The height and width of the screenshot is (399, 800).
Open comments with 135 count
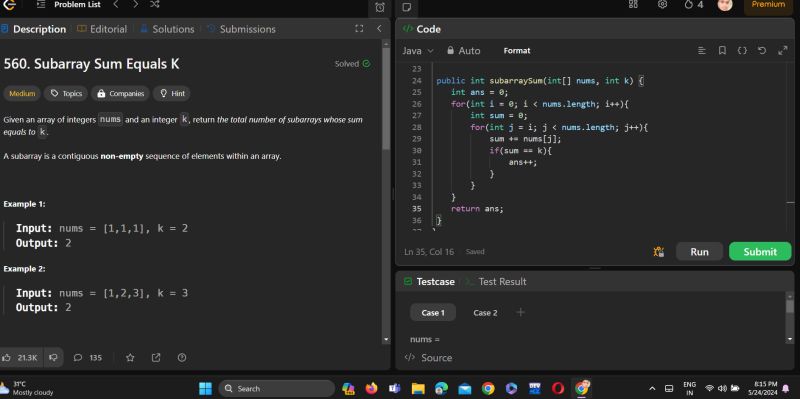[88, 358]
